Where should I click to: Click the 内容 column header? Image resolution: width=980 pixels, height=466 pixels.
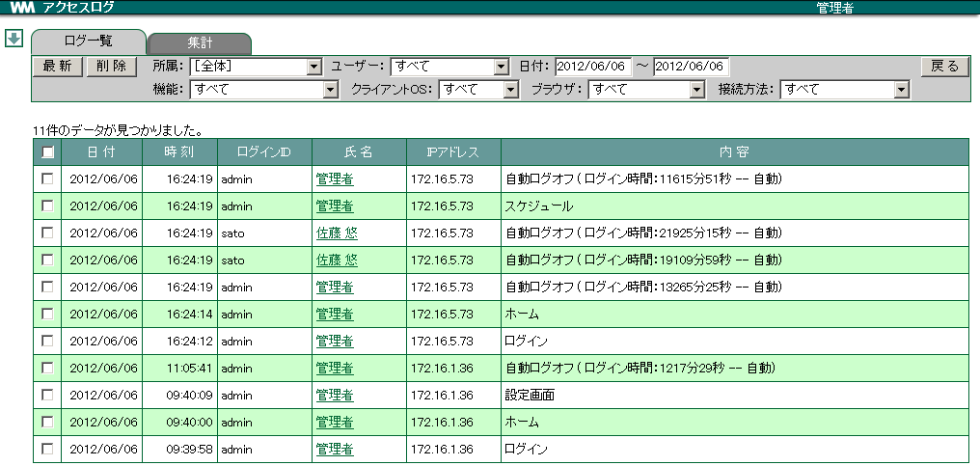(734, 152)
